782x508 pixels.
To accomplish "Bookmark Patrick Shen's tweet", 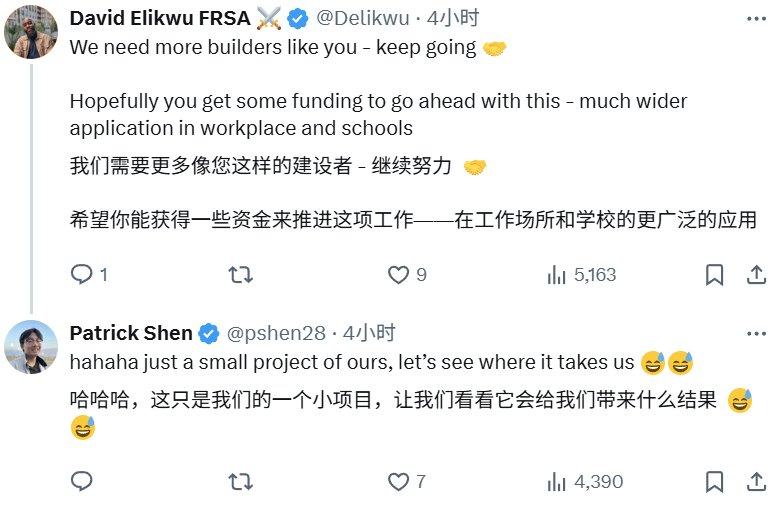I will [714, 482].
